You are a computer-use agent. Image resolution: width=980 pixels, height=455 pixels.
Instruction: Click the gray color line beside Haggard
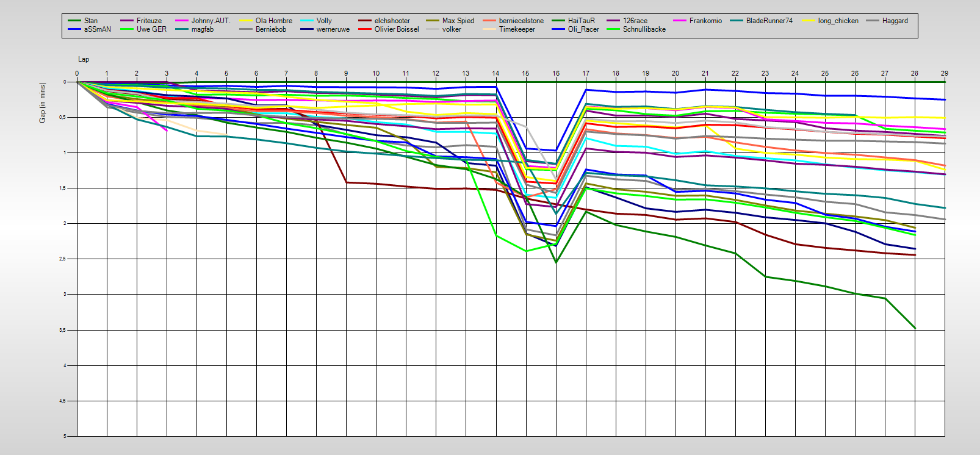(872, 21)
